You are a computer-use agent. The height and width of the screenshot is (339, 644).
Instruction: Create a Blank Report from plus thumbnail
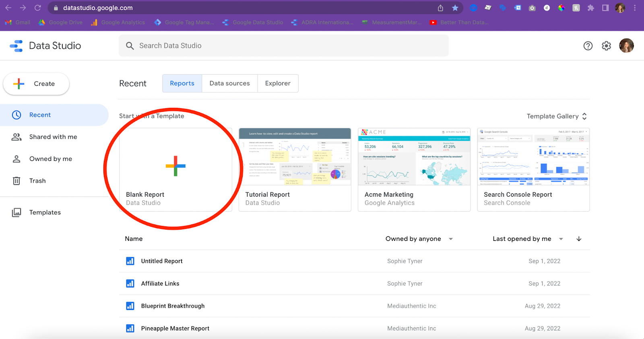[x=175, y=166]
